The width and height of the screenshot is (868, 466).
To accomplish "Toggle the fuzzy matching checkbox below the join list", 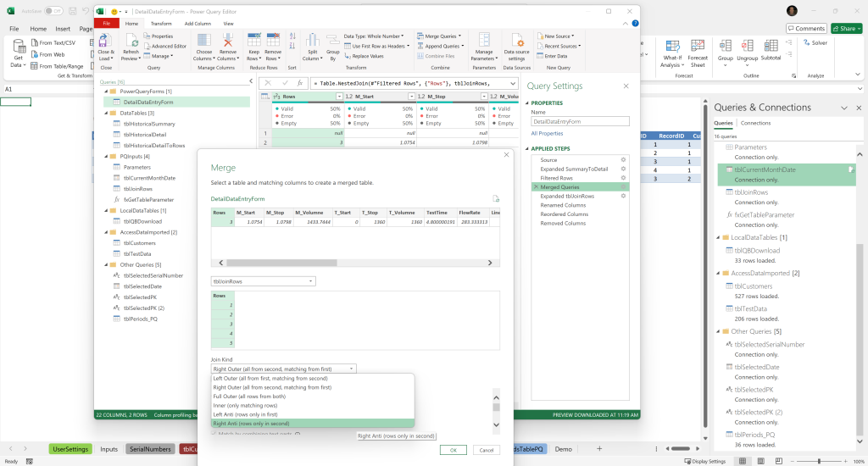I will pos(214,433).
